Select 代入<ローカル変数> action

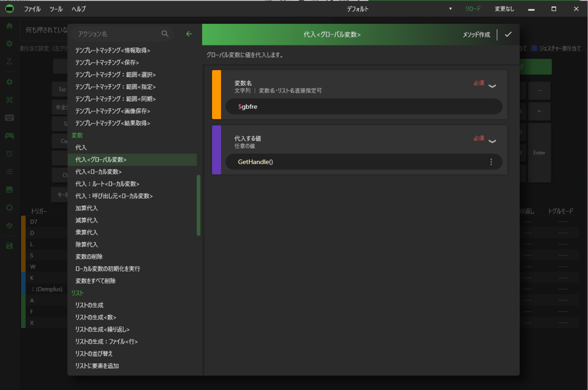[132, 172]
